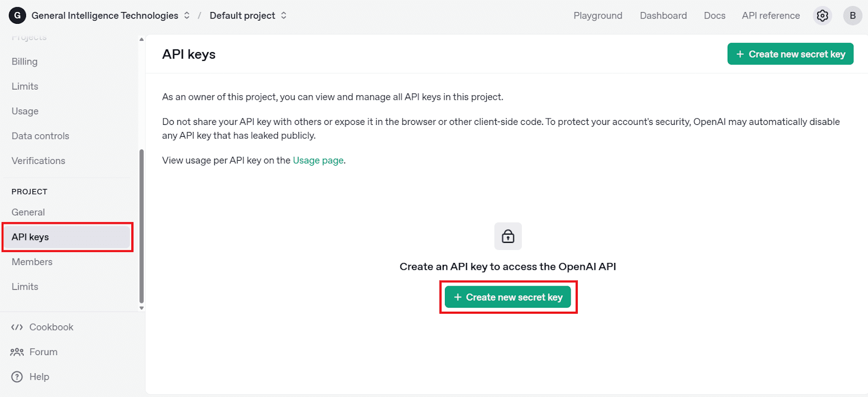The width and height of the screenshot is (868, 397).
Task: Open Limits below Members in PROJECT section
Action: (x=25, y=287)
